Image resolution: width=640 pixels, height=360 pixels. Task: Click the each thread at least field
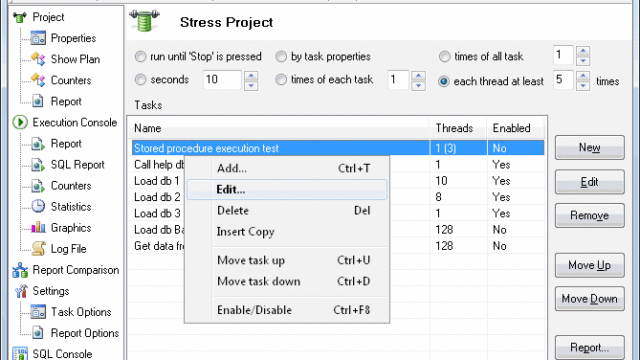pos(563,80)
